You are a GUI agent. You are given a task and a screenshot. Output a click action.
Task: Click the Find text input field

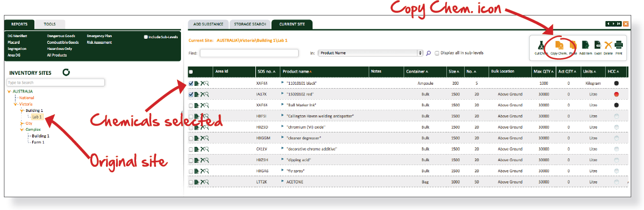(249, 53)
